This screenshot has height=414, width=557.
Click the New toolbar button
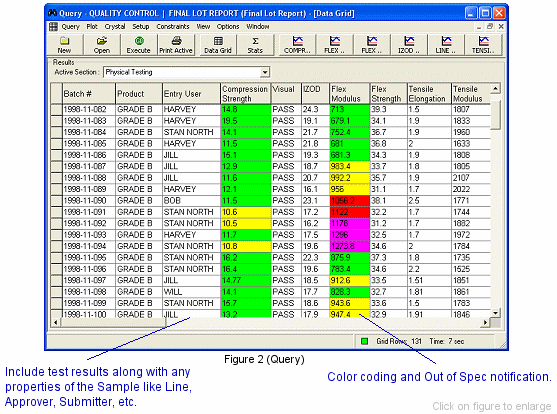65,45
